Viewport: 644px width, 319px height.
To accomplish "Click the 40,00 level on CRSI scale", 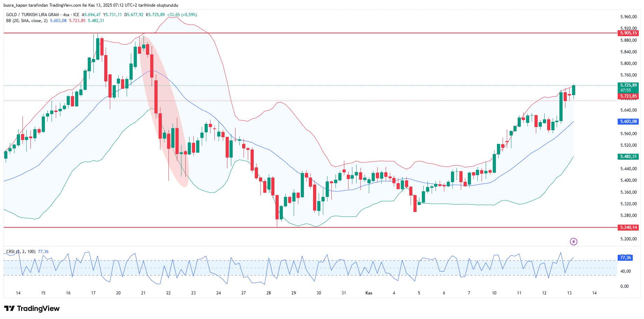I will pos(625,271).
